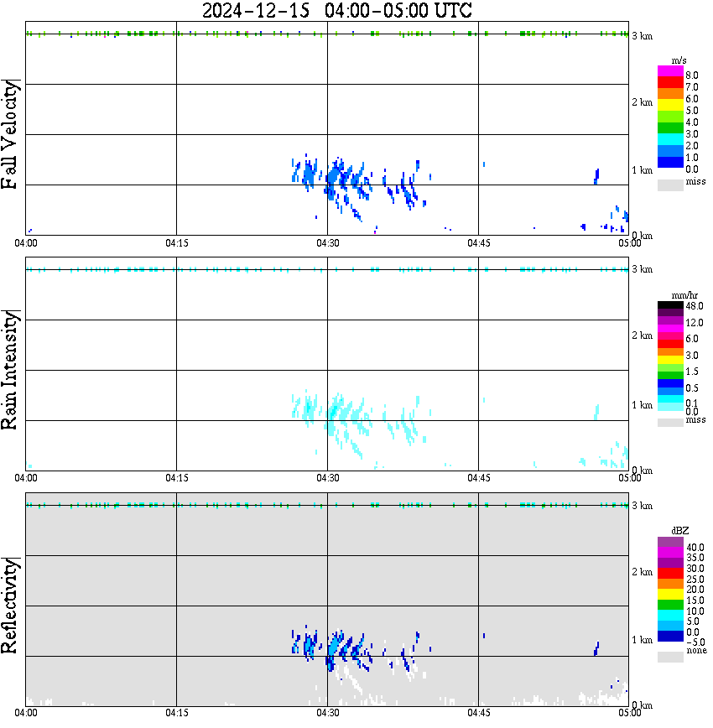
Task: Pick the light green 1.5 mm/hr swatch
Action: (670, 367)
